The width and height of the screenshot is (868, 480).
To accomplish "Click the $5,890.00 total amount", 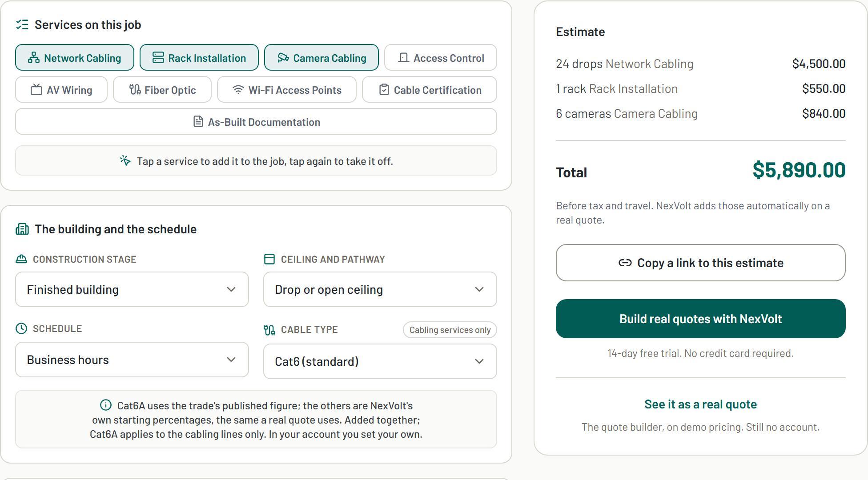I will [x=799, y=170].
